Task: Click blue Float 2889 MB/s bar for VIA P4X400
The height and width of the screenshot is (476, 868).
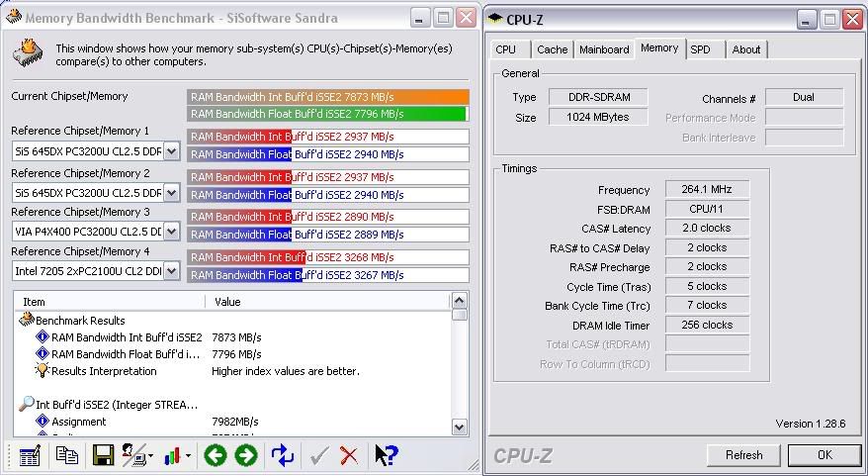Action: [x=327, y=235]
